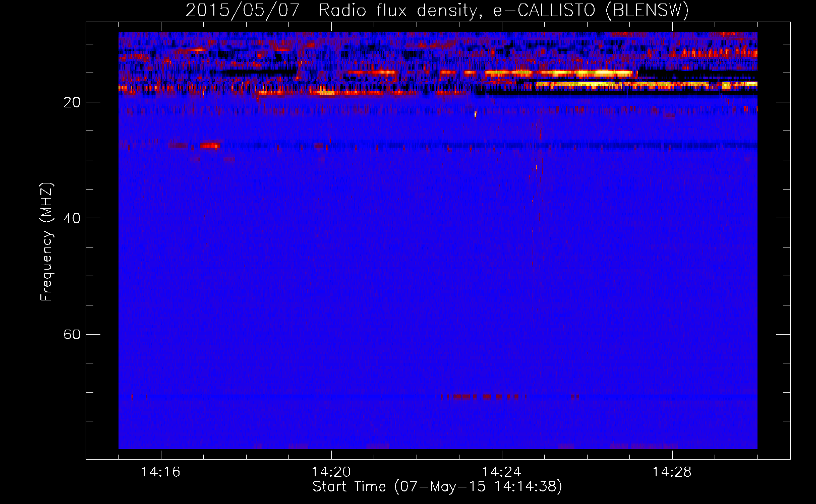Click the e-CALLISTO (BLENSW) title text
The width and height of the screenshot is (816, 504).
pyautogui.click(x=591, y=11)
